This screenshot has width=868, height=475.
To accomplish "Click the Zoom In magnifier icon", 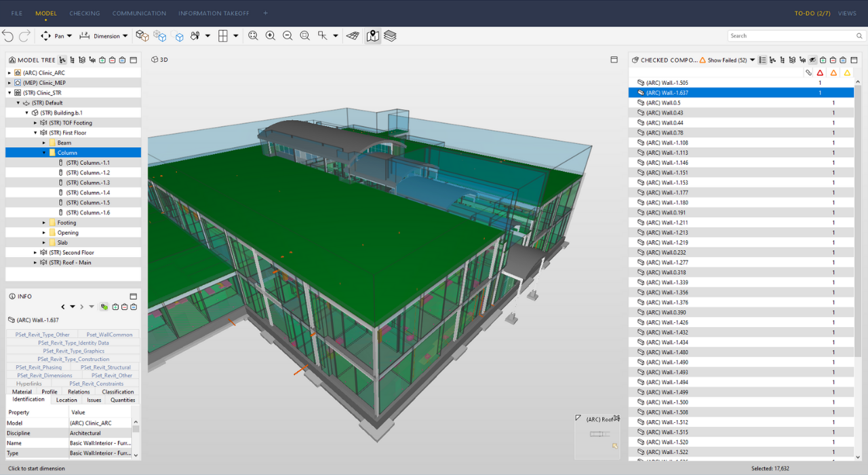I will tap(271, 36).
